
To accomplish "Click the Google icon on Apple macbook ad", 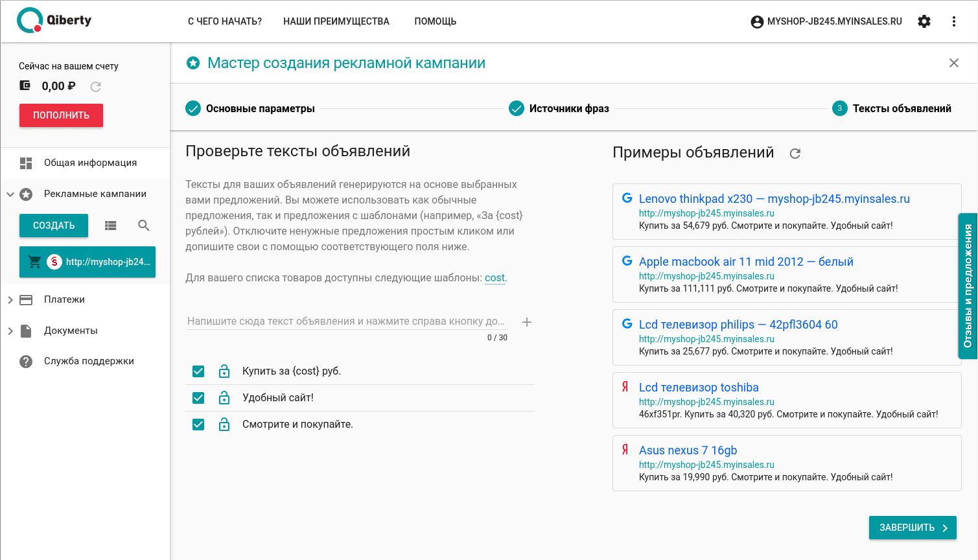I will pos(627,261).
